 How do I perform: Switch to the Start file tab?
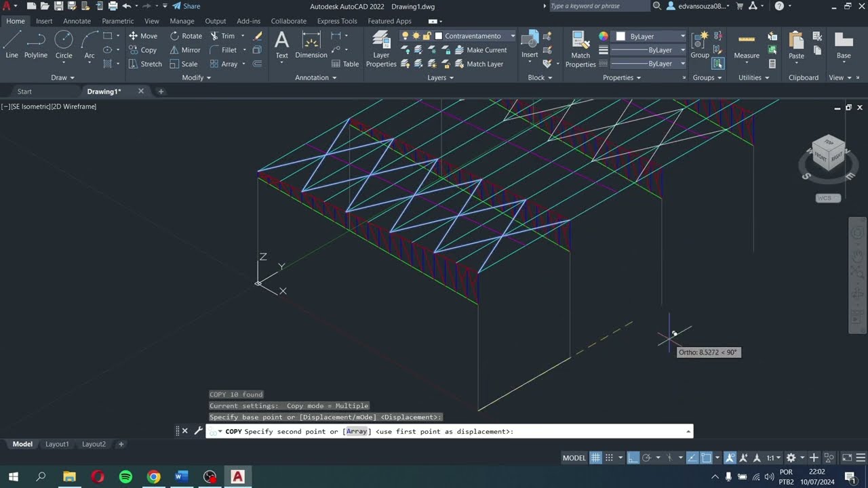(24, 91)
